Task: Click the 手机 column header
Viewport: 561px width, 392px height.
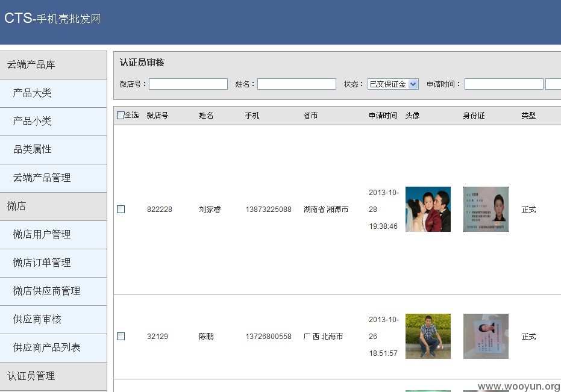Action: tap(252, 115)
